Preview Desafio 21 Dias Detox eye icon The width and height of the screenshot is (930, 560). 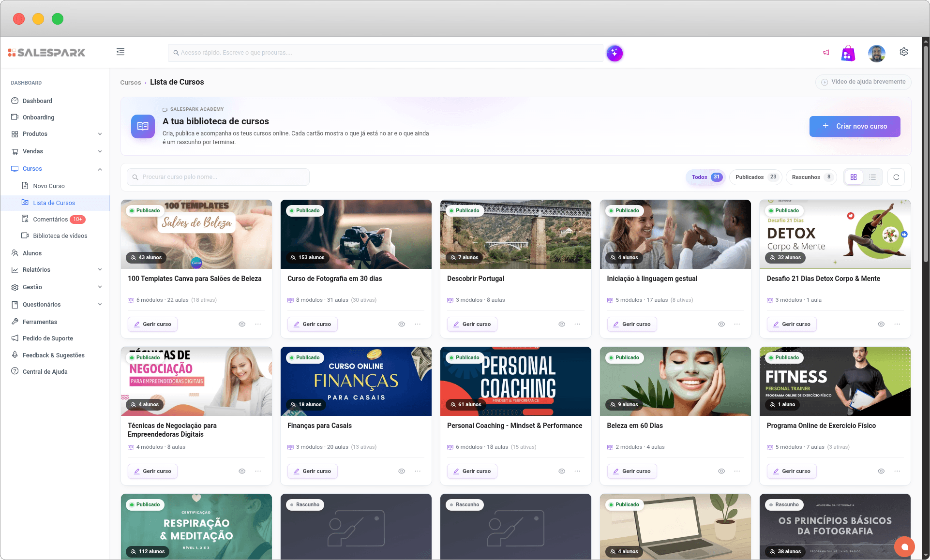click(x=881, y=324)
